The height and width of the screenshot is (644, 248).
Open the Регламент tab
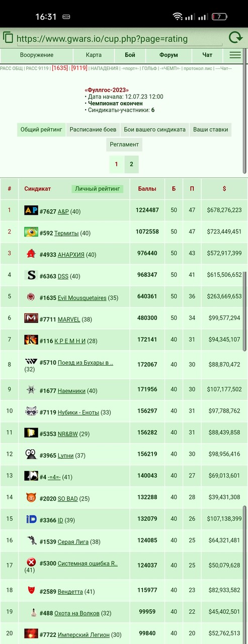(x=124, y=144)
